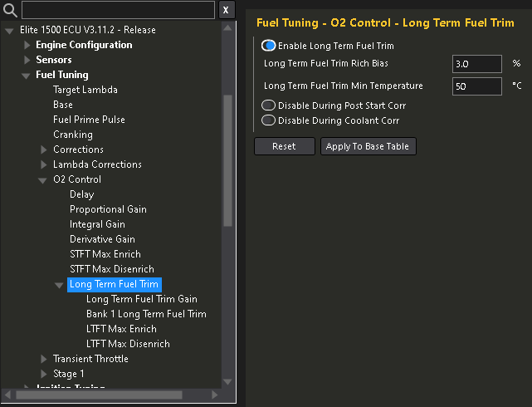Click the tree's vertical scrollbar
Viewport: 532px width, 407px height.
228,166
